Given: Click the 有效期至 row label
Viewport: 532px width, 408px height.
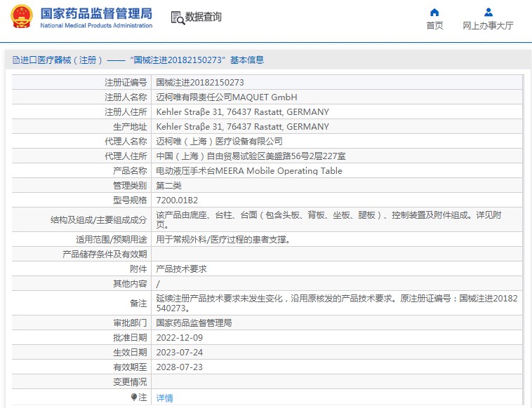Looking at the screenshot, I should [x=130, y=367].
